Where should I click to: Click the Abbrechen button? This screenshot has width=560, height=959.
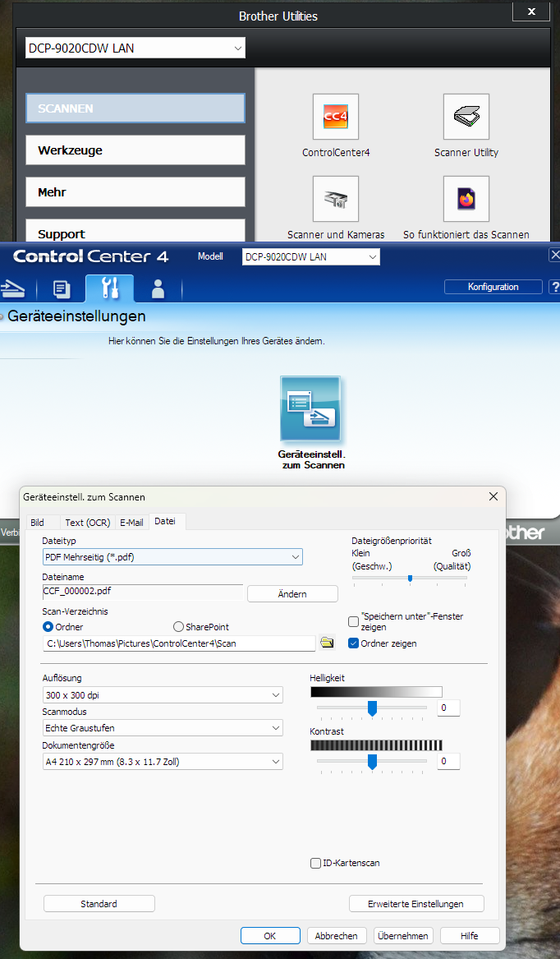pos(336,936)
